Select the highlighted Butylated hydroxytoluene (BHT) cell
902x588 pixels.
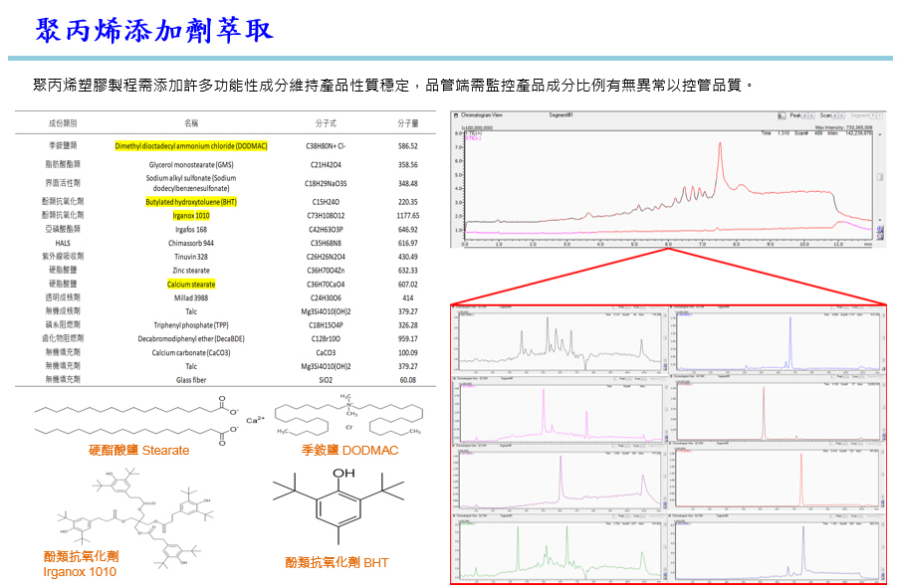pyautogui.click(x=191, y=202)
